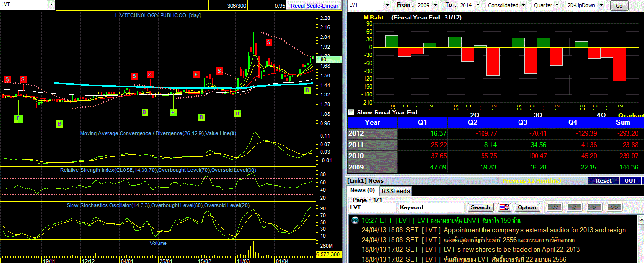Click the Moving Average Convergence / Divergence indicator title
The width and height of the screenshot is (644, 263).
(x=158, y=133)
